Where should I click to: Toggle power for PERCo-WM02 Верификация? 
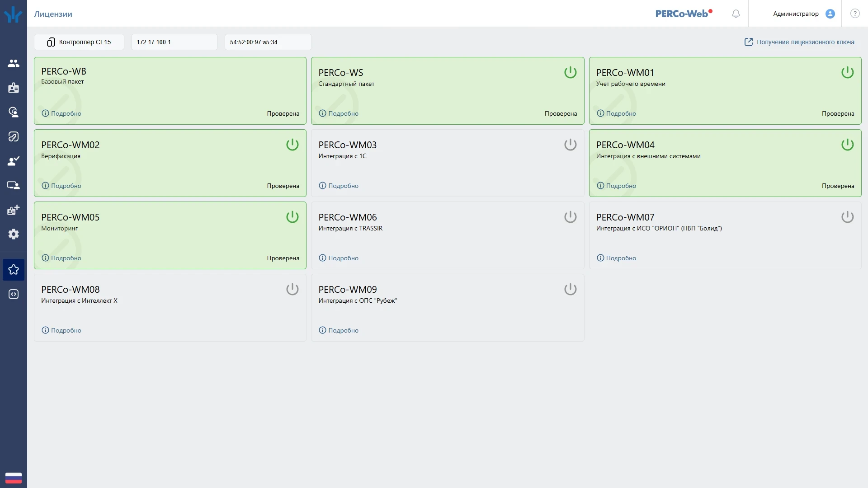292,145
